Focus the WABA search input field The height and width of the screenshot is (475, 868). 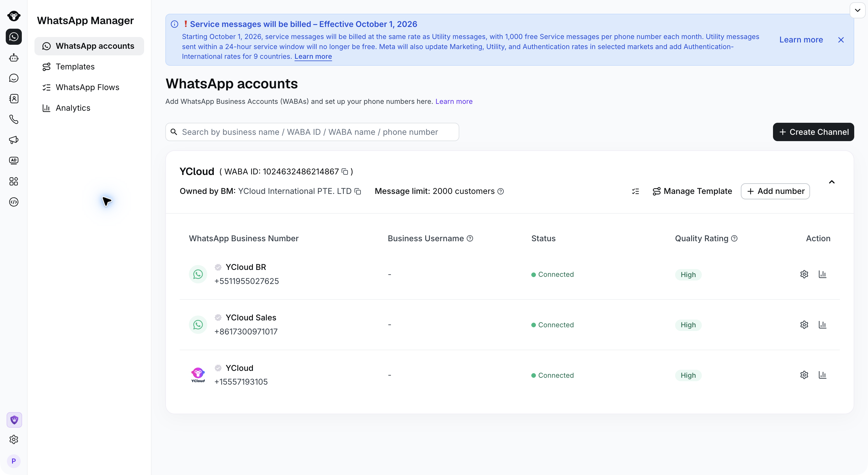click(x=312, y=132)
